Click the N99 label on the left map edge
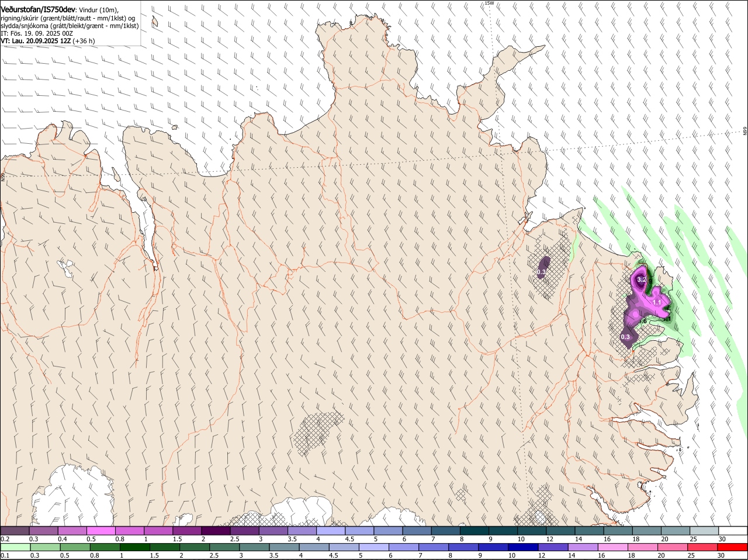The image size is (748, 560). coord(3,176)
